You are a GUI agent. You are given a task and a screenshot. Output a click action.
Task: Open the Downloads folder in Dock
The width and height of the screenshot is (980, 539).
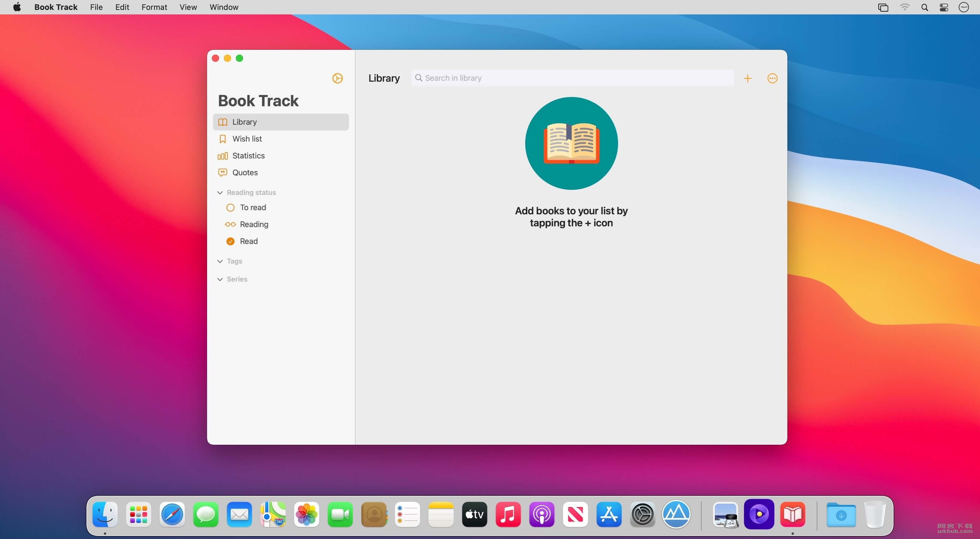coord(841,514)
